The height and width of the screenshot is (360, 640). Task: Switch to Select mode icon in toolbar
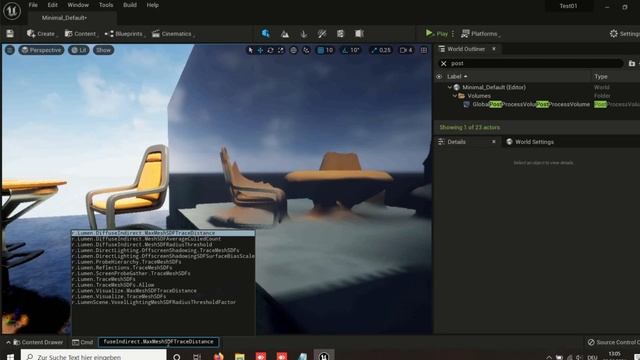click(266, 34)
